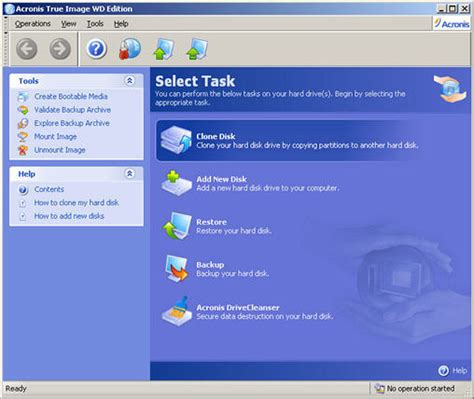
Task: Click the status bar operation icon
Action: (x=379, y=388)
